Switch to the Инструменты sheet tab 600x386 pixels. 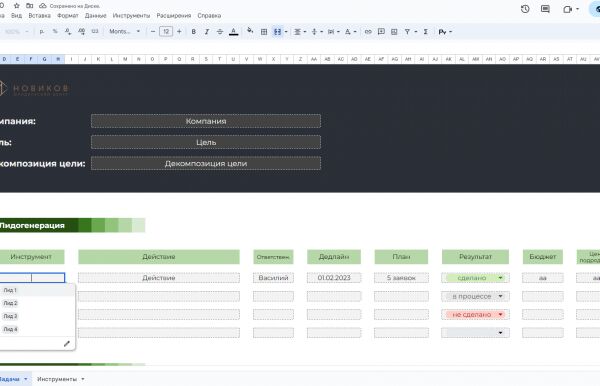(x=57, y=379)
